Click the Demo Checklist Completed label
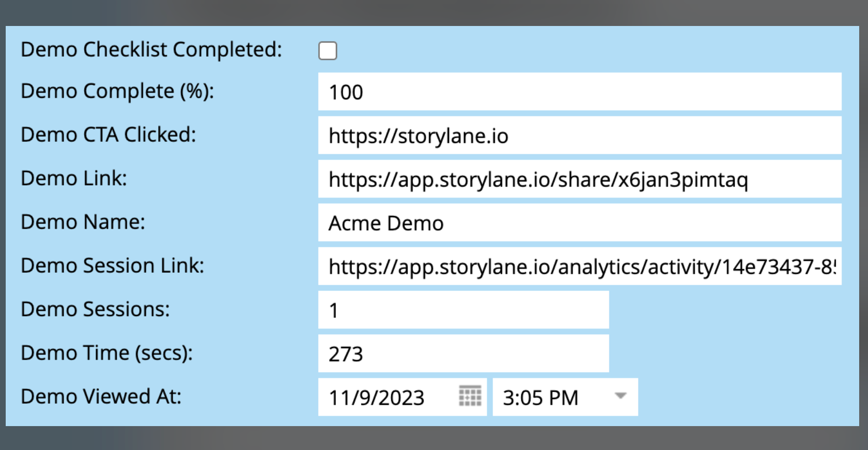Viewport: 868px width, 450px height. pyautogui.click(x=151, y=50)
